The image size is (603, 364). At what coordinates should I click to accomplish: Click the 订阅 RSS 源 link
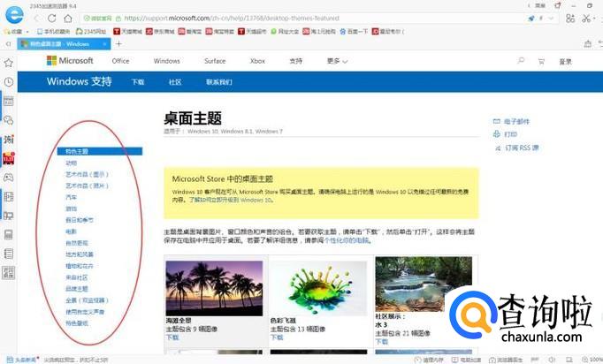click(522, 148)
